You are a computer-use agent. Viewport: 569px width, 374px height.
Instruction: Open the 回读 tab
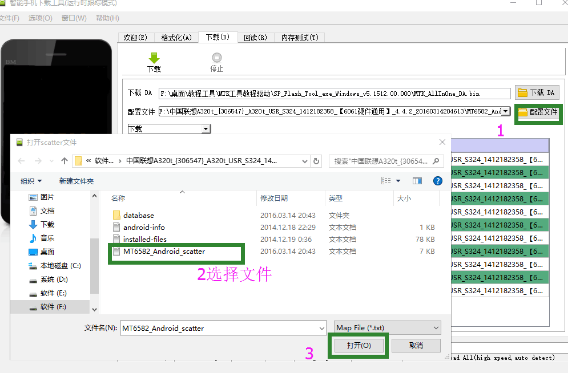(255, 37)
